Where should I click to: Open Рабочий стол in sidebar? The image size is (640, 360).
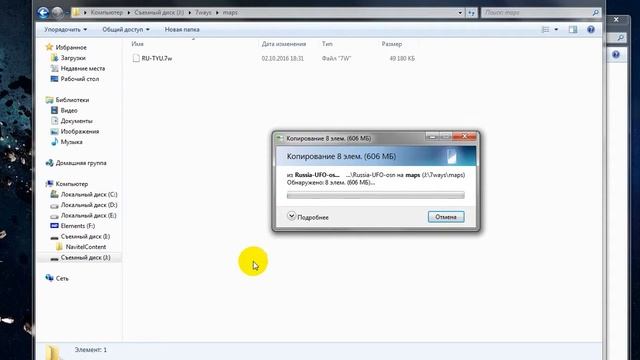pyautogui.click(x=80, y=79)
